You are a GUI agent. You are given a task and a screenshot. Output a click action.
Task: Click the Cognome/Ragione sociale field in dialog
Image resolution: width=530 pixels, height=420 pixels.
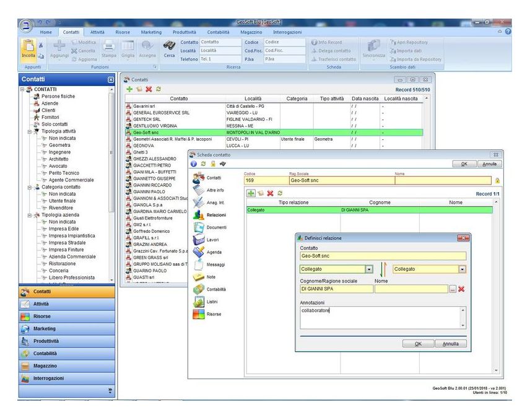tap(337, 289)
